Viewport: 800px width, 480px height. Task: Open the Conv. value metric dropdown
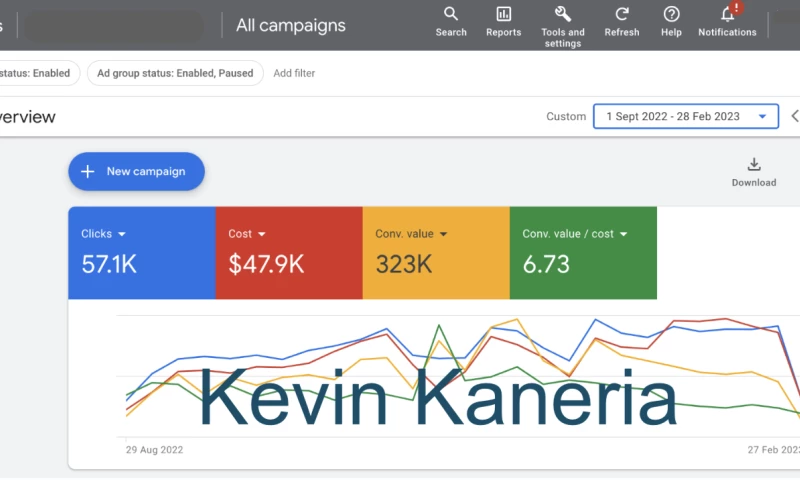(443, 234)
